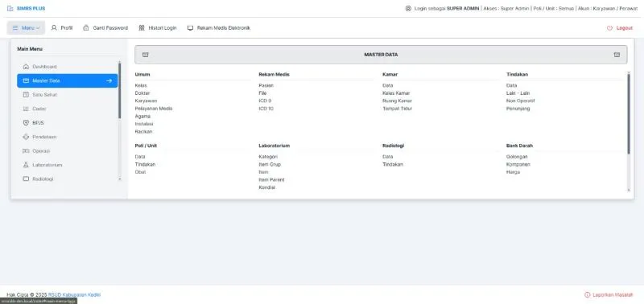Open Lain - Lain under Tindakan
Image resolution: width=644 pixels, height=304 pixels.
518,93
